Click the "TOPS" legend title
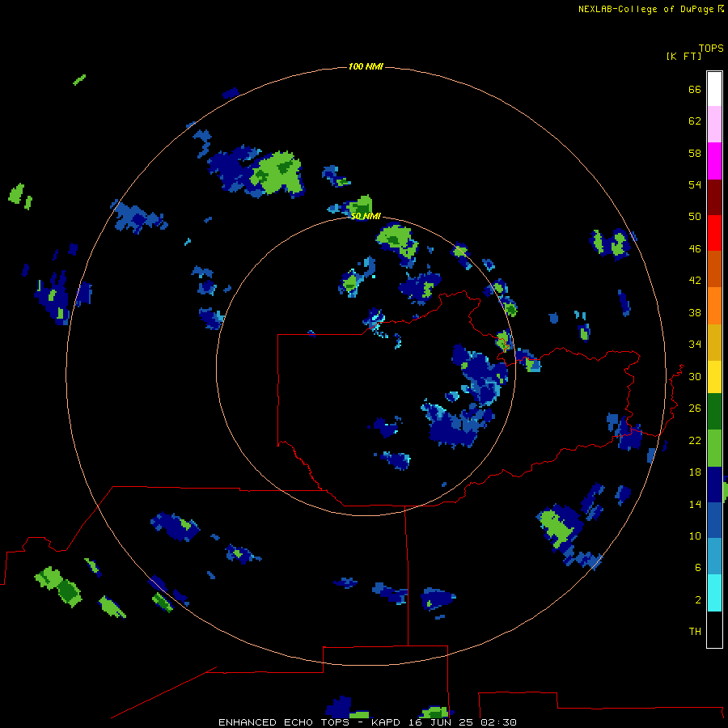 [711, 48]
